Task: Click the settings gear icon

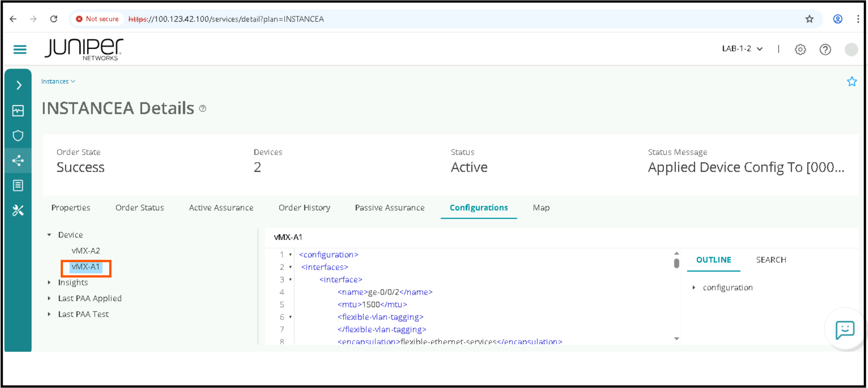Action: 800,49
